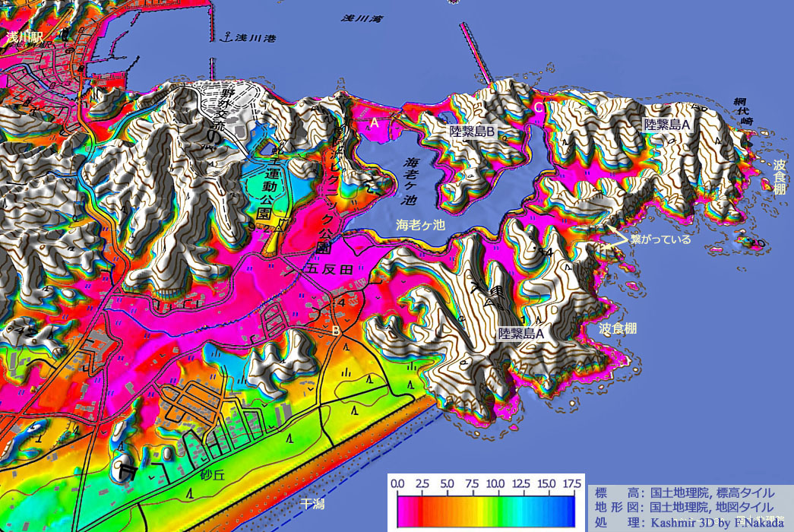
Task: Click the pink marker A by the pond
Action: coord(374,122)
